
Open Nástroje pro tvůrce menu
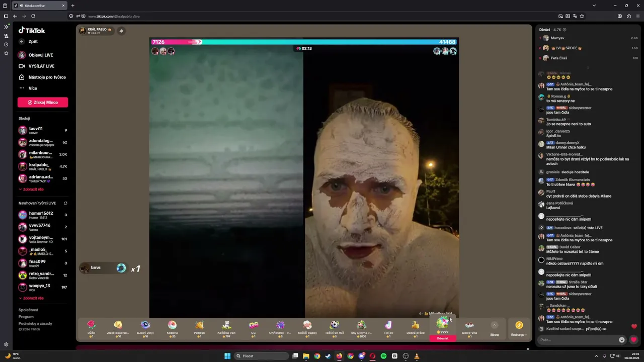[43, 77]
